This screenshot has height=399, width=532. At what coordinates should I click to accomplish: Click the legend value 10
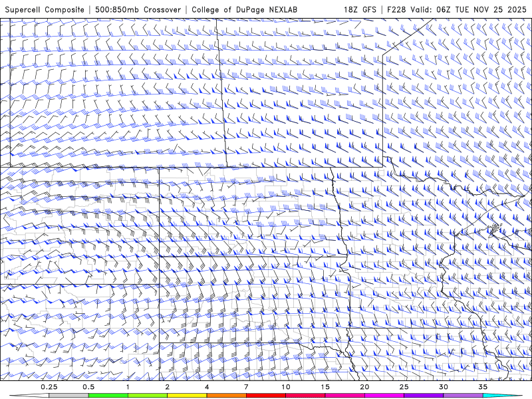(x=286, y=387)
